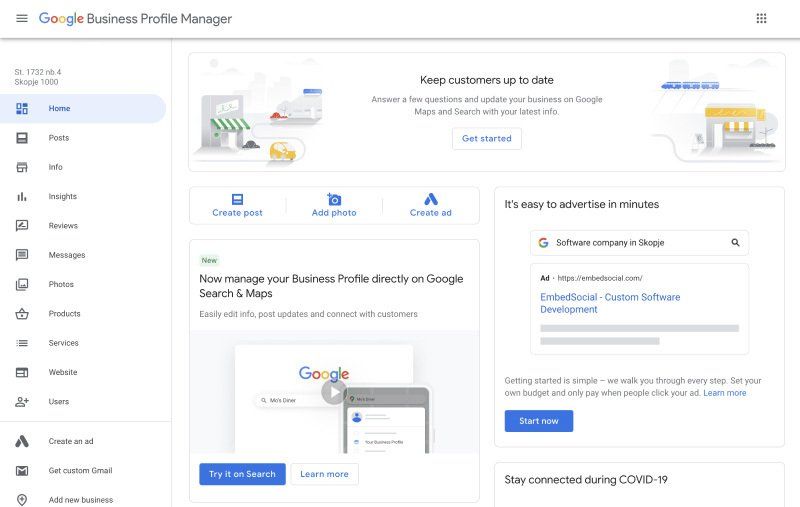Click the Gmail envelope icon
800x507 pixels.
(x=22, y=471)
